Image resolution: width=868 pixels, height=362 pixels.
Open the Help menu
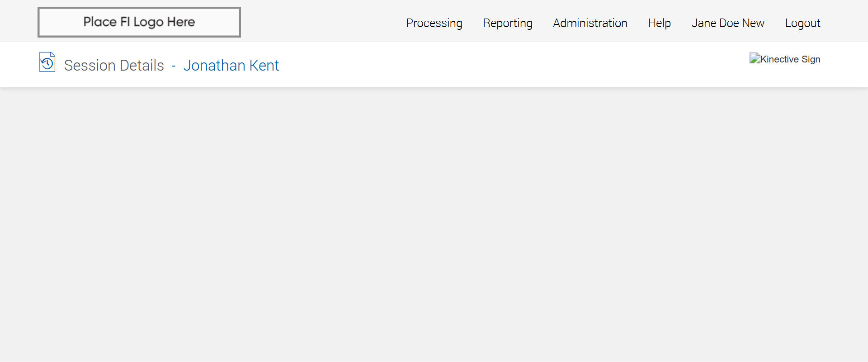[659, 23]
